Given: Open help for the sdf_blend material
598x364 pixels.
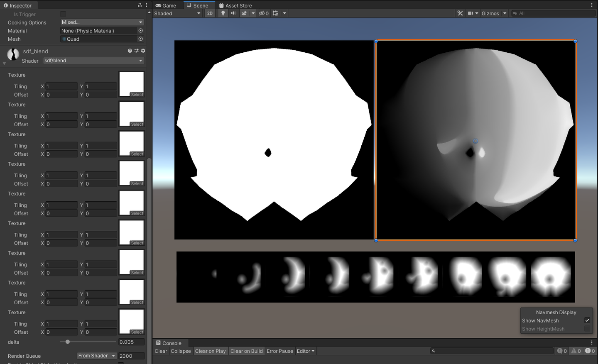Looking at the screenshot, I should click(x=130, y=51).
